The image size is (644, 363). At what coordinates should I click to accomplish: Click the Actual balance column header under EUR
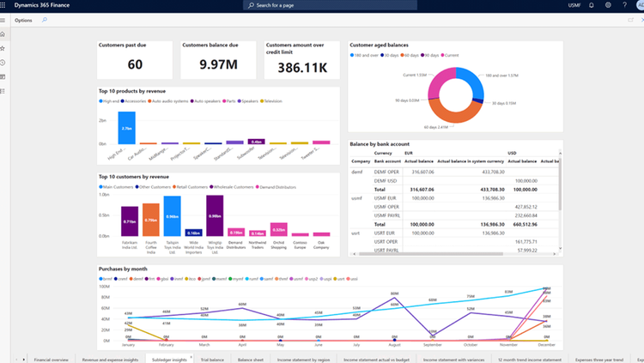(x=419, y=161)
